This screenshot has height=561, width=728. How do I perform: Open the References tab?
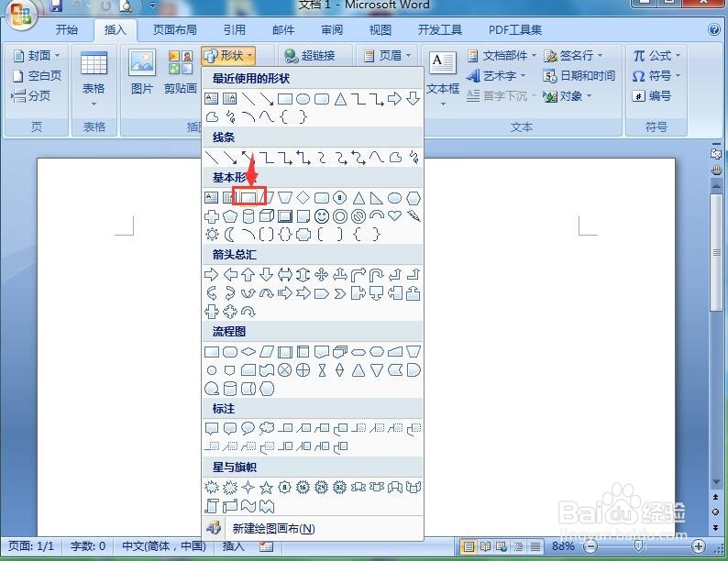tap(234, 29)
